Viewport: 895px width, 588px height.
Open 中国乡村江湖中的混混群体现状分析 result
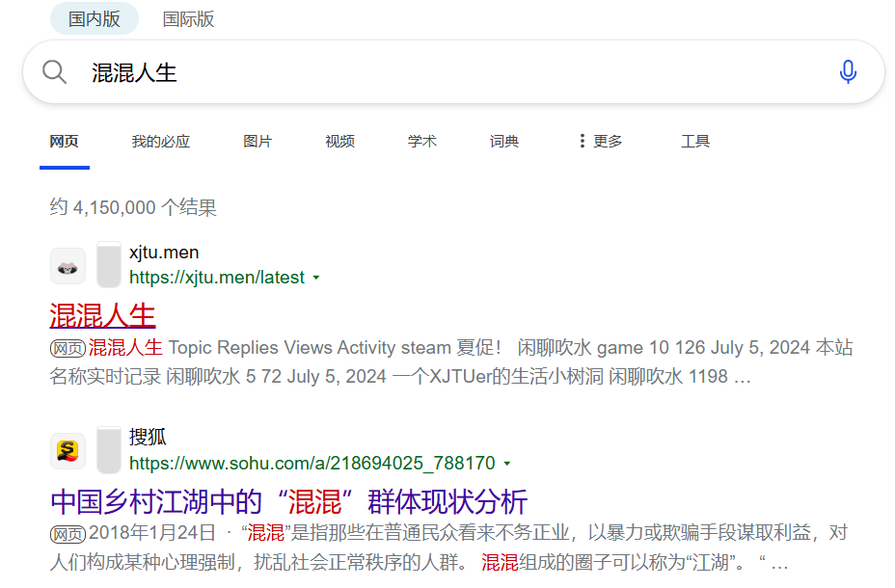coord(288,501)
